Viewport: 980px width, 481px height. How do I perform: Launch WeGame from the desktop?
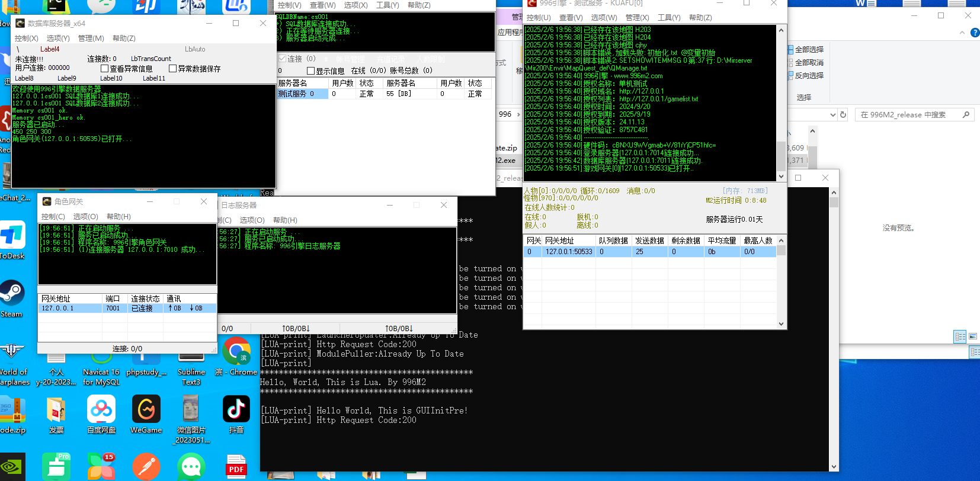pos(146,410)
